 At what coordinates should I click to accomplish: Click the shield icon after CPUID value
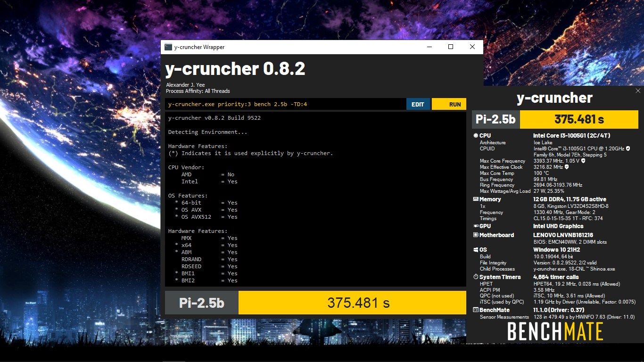pos(628,148)
